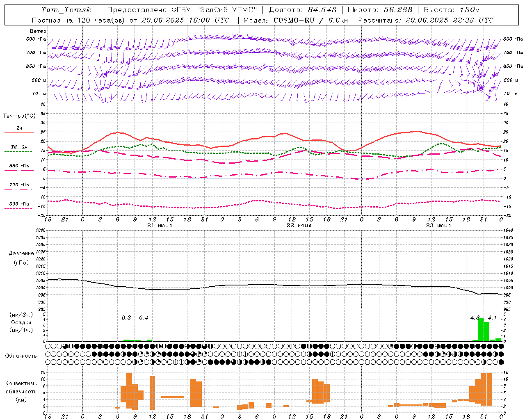Click the Тем-ра(°C) axis label
Screen dimensions: 525x420
[19, 116]
